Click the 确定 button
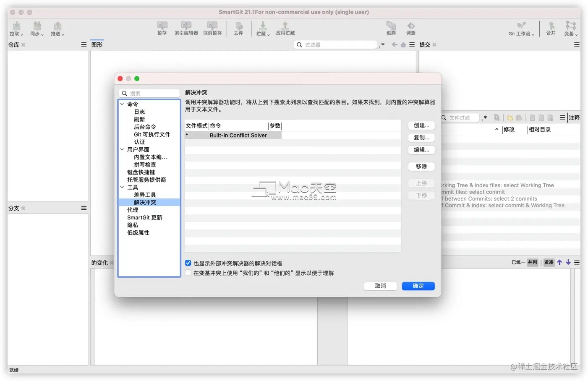 [418, 286]
